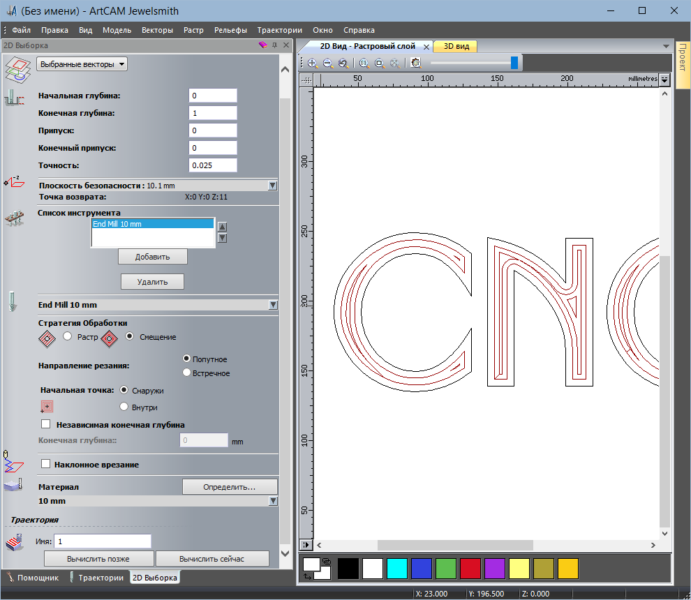The height and width of the screenshot is (600, 691).
Task: Click the relief contrast slider handle
Action: (x=514, y=63)
